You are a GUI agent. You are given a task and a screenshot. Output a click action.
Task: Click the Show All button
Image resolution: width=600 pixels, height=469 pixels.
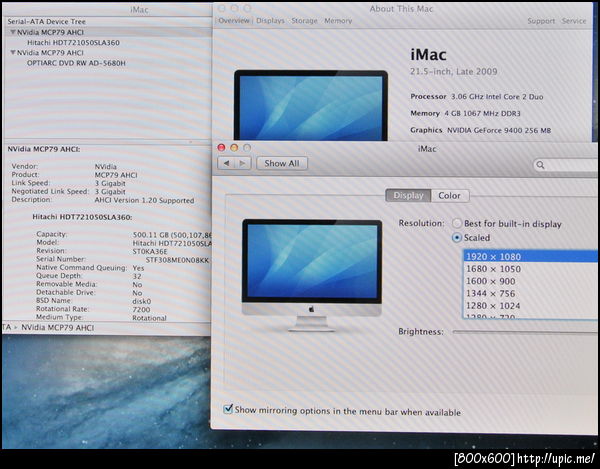point(282,163)
